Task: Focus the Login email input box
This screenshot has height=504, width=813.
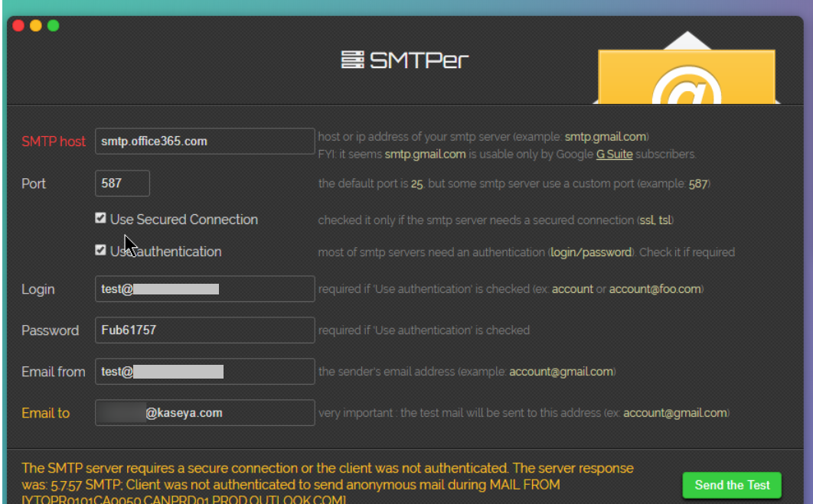Action: click(x=204, y=289)
